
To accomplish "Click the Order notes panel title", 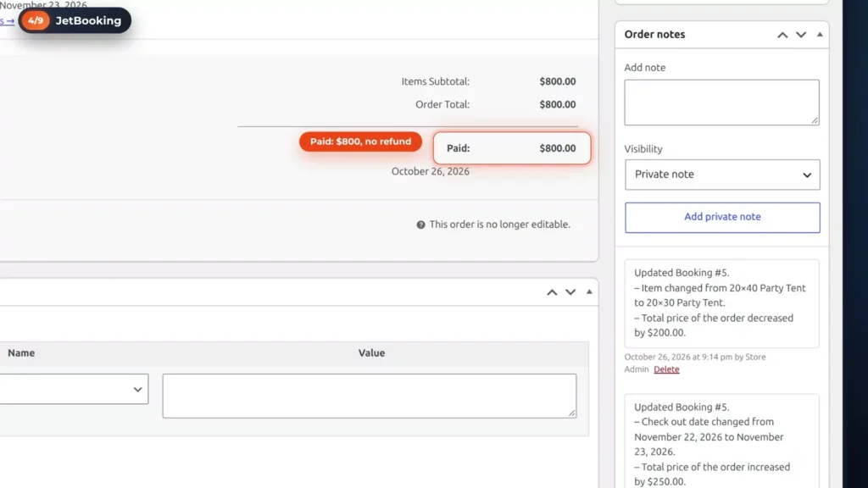I will click(654, 34).
